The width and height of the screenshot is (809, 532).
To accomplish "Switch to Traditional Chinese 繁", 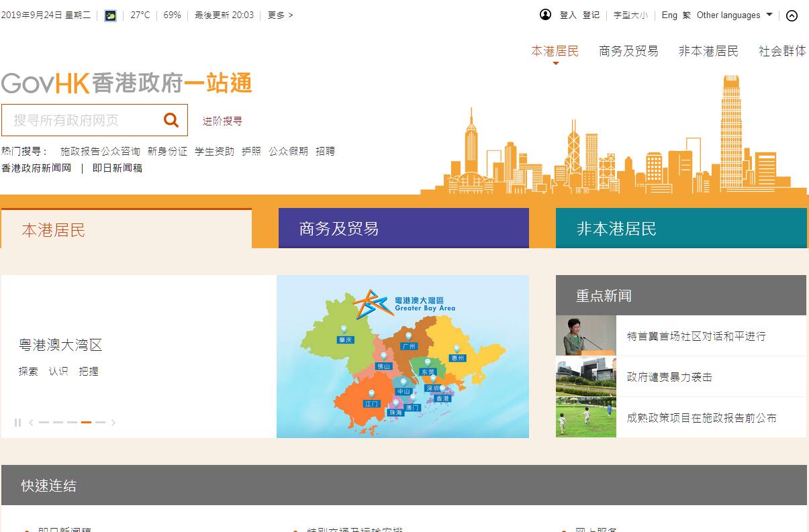I will pos(687,15).
